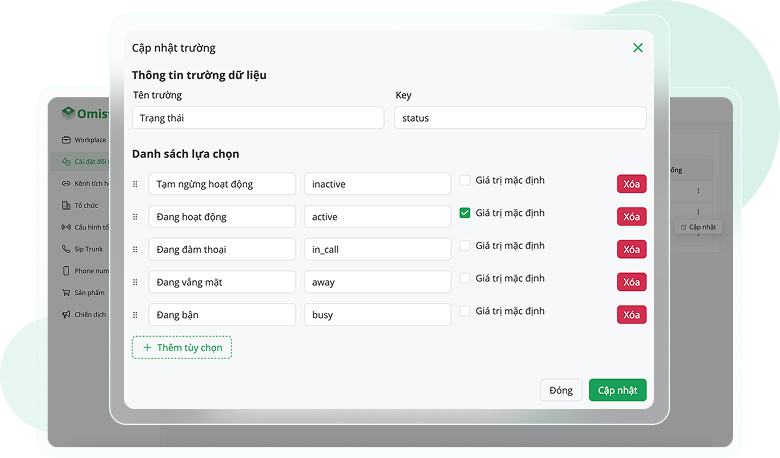Tick the default value checkbox for busy

point(465,311)
